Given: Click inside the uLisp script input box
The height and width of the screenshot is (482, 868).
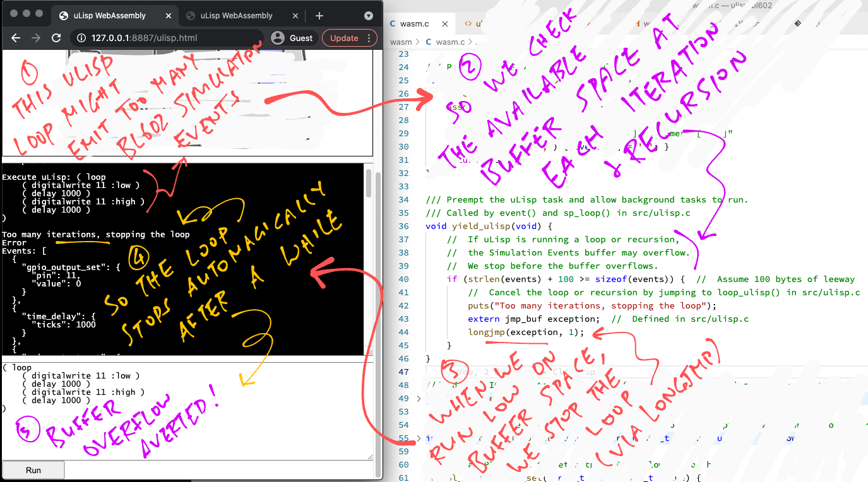Looking at the screenshot, I should 187,411.
